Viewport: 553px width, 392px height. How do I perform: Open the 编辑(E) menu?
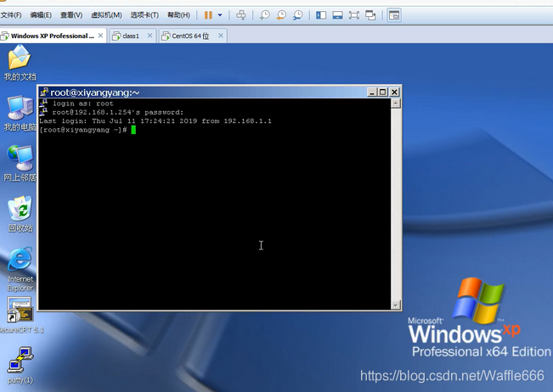click(x=41, y=15)
